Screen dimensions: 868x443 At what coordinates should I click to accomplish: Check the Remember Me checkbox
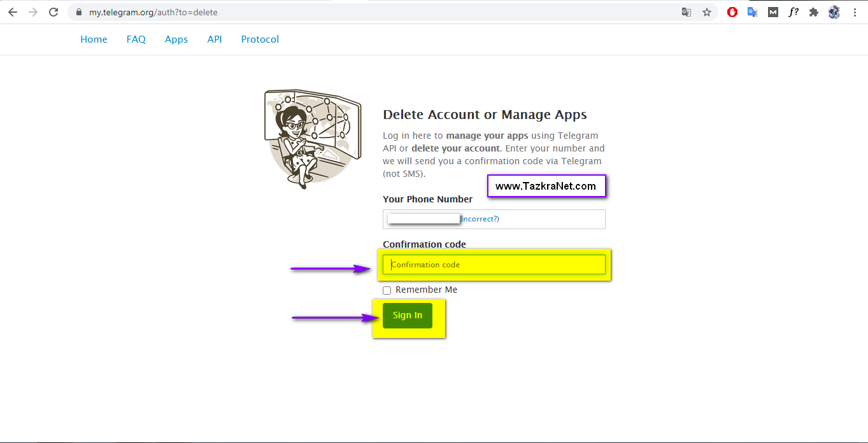pos(387,290)
